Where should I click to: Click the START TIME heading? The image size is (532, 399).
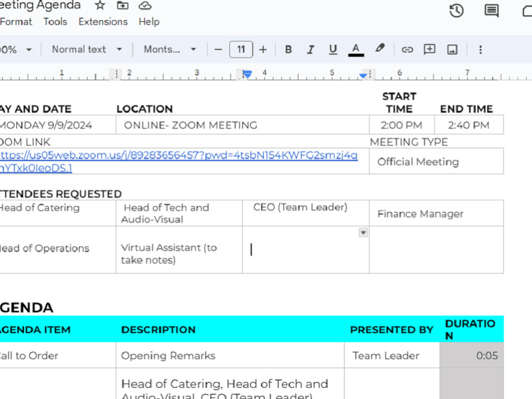click(400, 103)
